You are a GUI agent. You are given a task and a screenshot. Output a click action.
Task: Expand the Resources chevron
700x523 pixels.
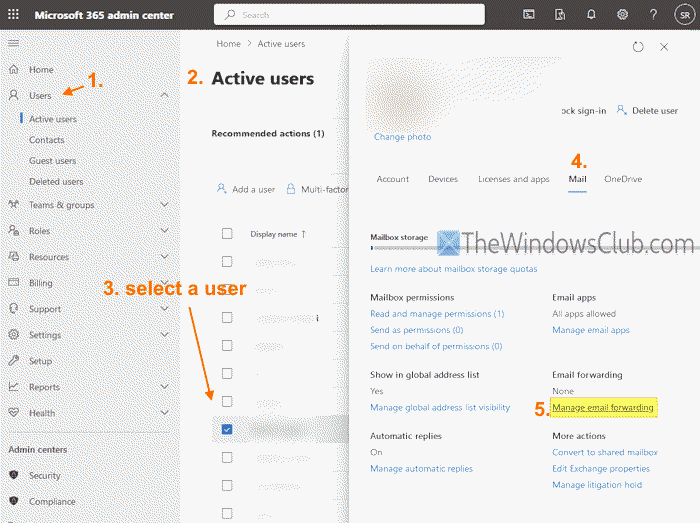click(164, 257)
